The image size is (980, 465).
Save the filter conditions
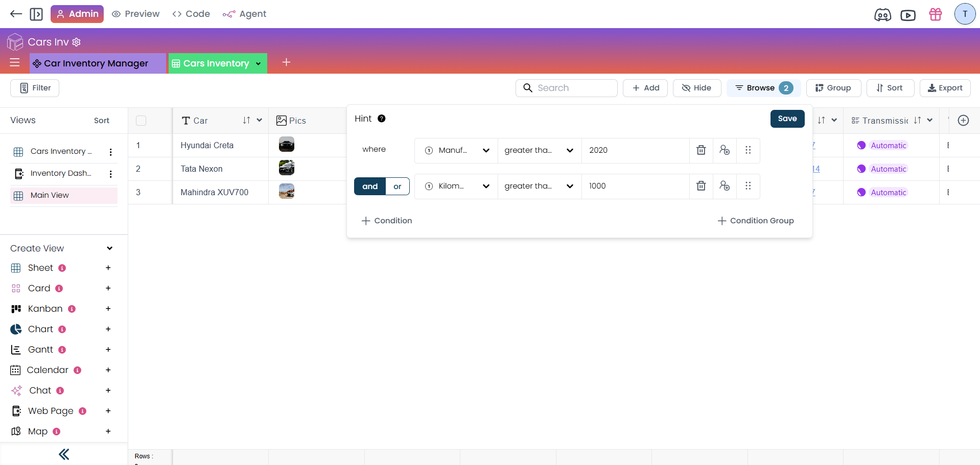pos(787,119)
